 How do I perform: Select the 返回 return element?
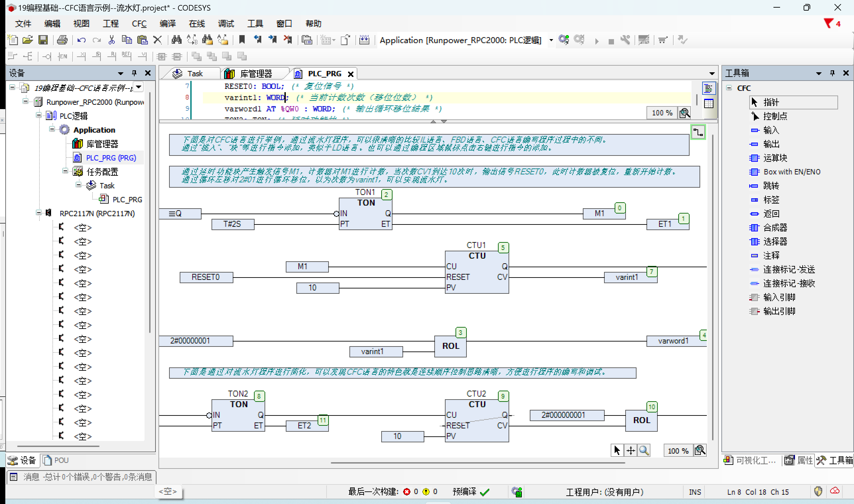point(765,214)
